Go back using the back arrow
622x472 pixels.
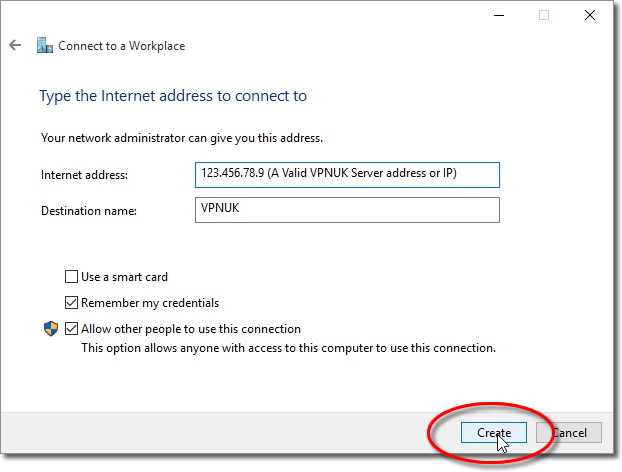tap(15, 45)
